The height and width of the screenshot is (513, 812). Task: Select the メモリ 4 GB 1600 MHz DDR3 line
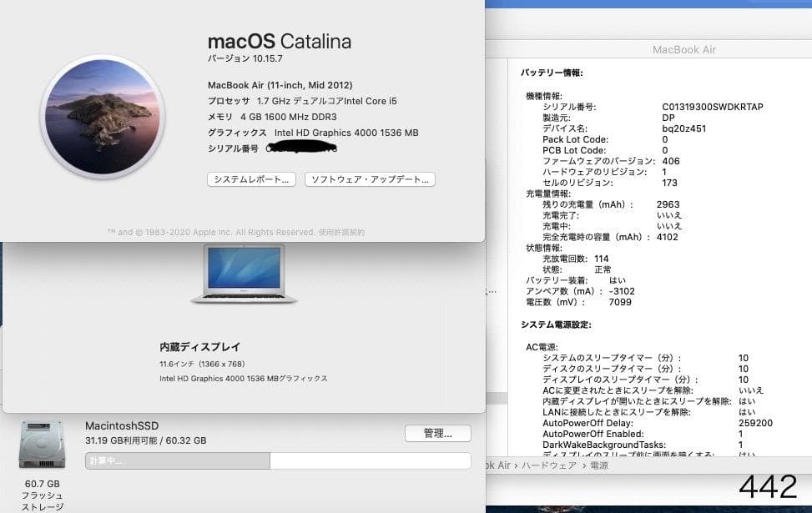pyautogui.click(x=272, y=117)
